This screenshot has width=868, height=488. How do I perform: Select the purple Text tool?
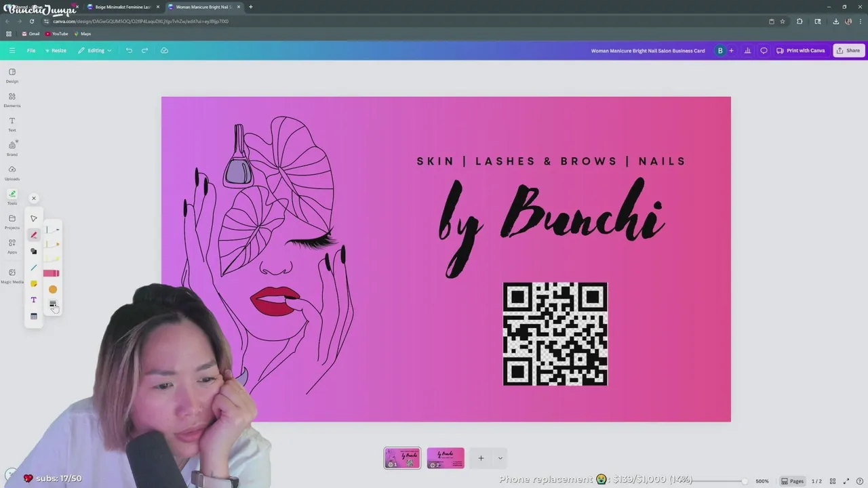click(34, 300)
